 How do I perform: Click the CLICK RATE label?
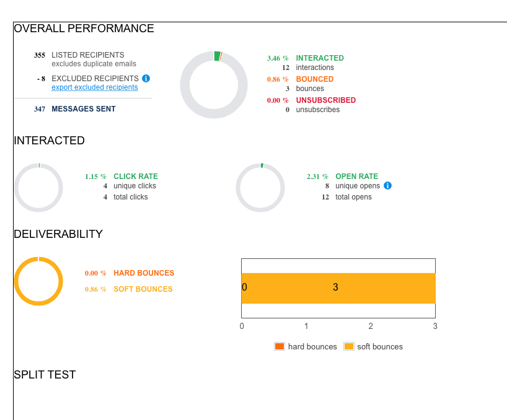coord(135,177)
